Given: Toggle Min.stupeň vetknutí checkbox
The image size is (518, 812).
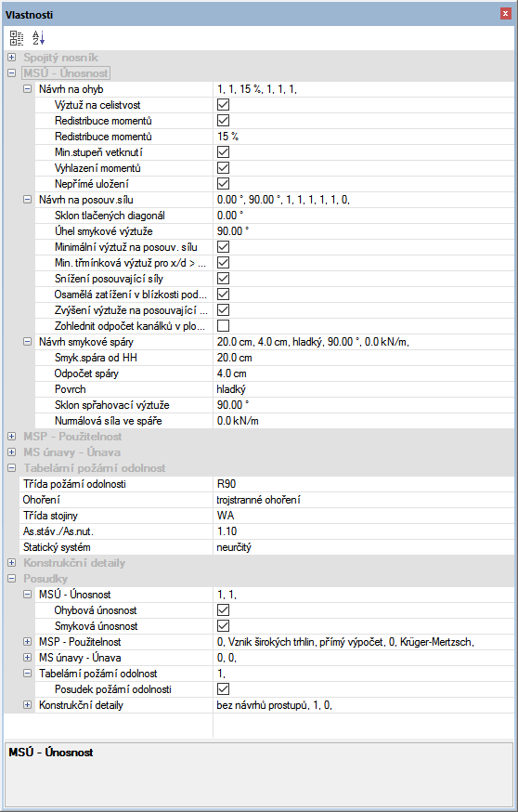Looking at the screenshot, I should [223, 152].
